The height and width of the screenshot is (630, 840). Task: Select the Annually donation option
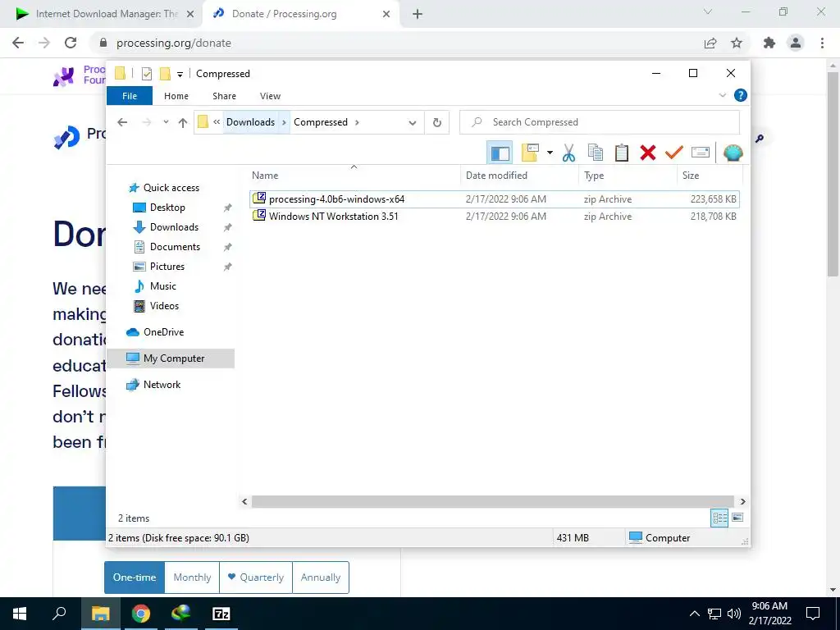[x=321, y=577]
